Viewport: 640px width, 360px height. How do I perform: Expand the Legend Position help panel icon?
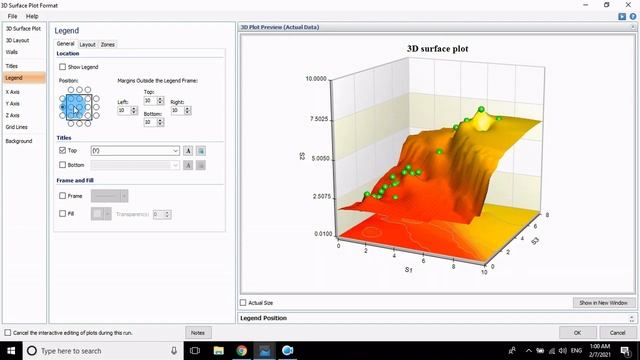632,318
